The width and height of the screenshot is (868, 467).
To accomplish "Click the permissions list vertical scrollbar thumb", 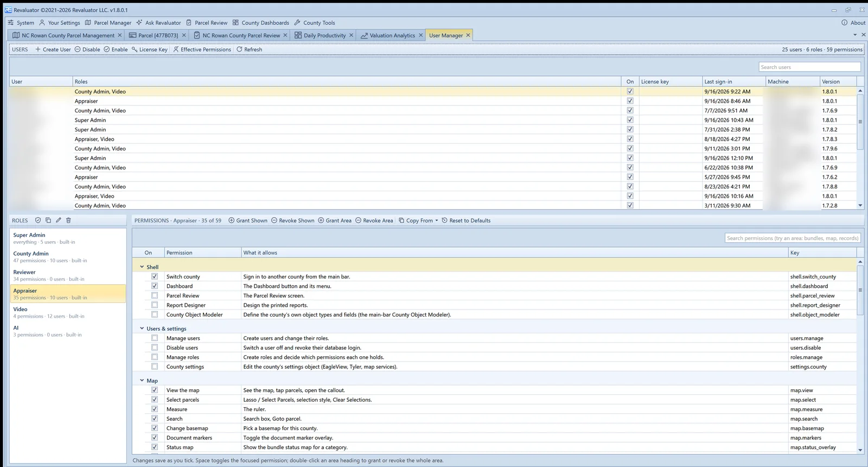I will [860, 290].
